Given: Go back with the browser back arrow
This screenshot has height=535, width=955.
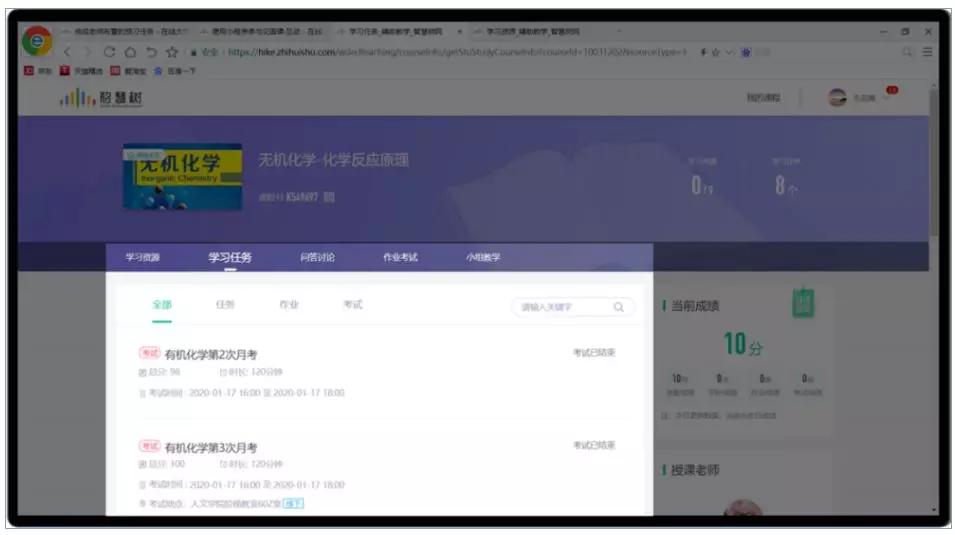Looking at the screenshot, I should pos(68,52).
